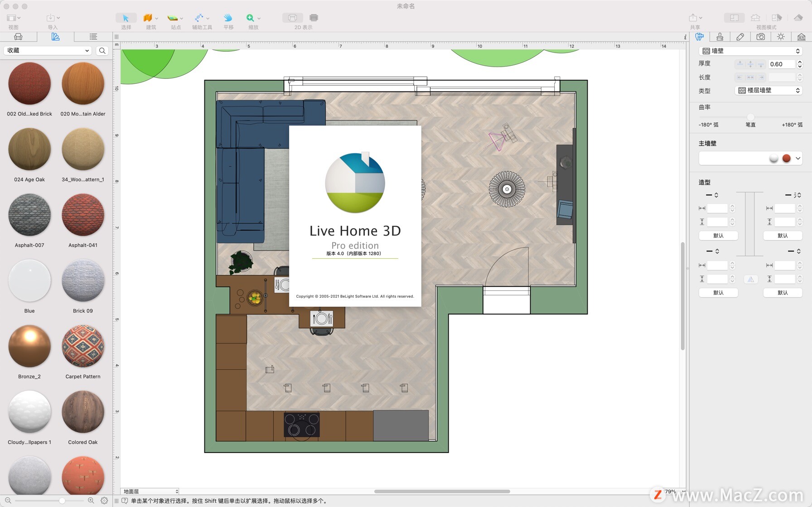Click the white 主墙壁 material swatch
The image size is (812, 507).
click(x=774, y=158)
